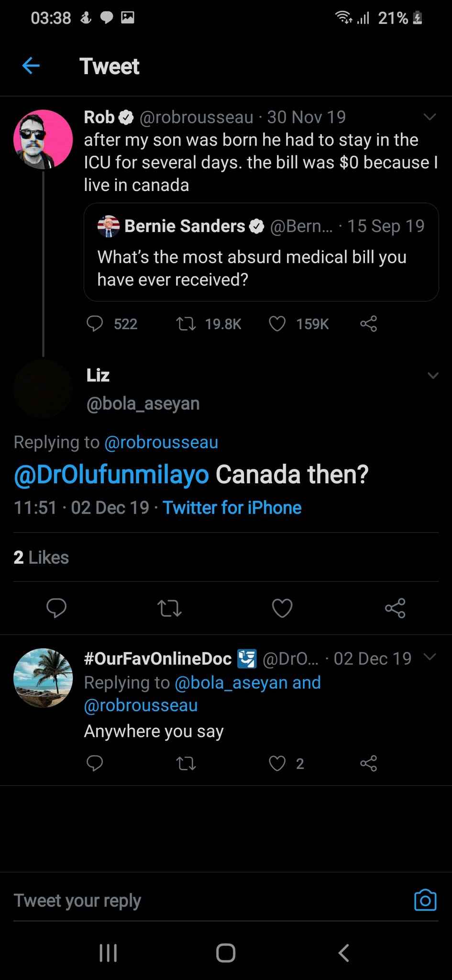Open options chevron on #OurFavOnlineDoc reply
The image size is (452, 980).
(x=430, y=657)
